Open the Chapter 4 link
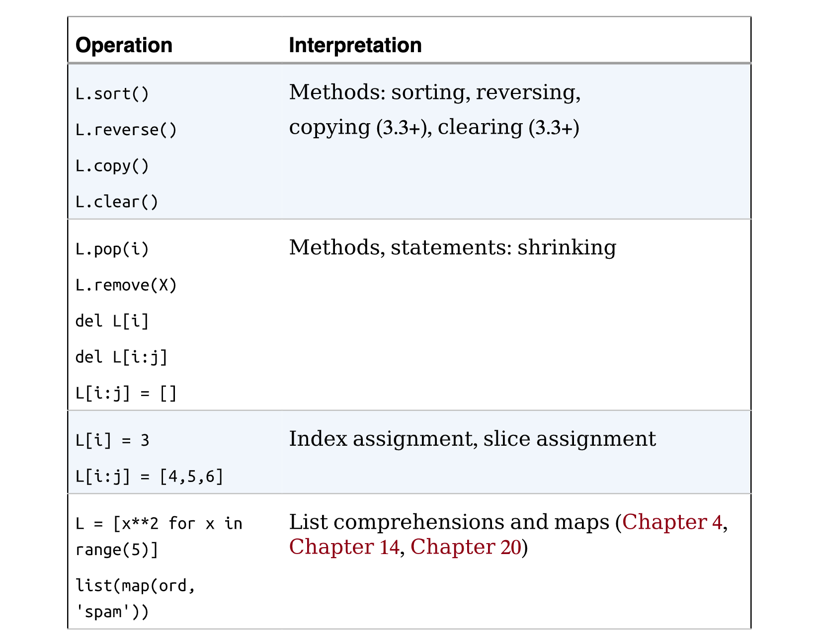The width and height of the screenshot is (818, 644). [x=672, y=522]
